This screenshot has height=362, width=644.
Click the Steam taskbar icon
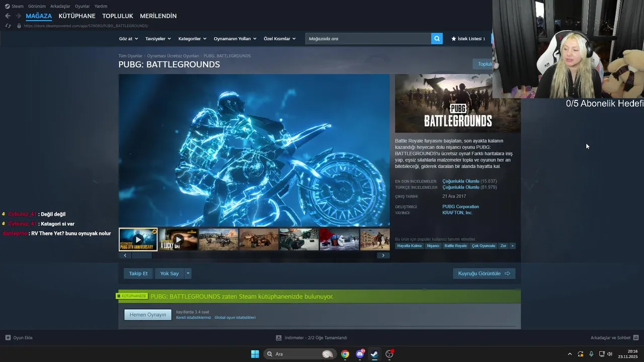[374, 354]
